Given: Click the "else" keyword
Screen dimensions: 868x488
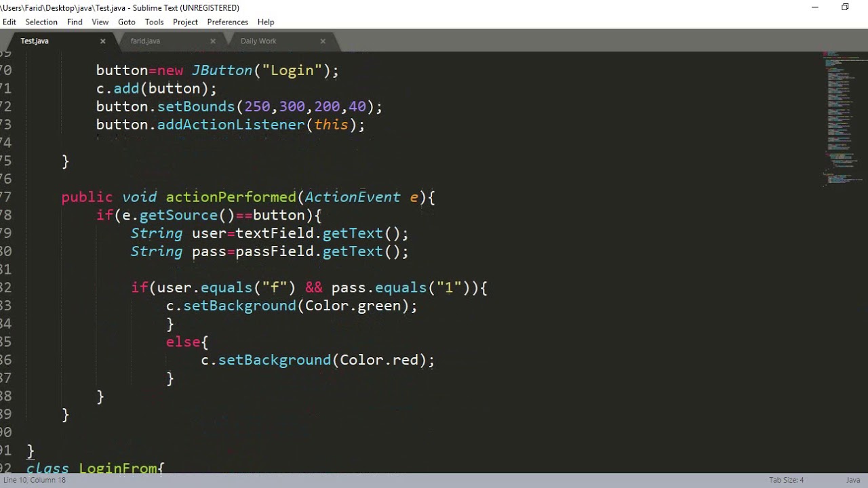Looking at the screenshot, I should coord(183,342).
